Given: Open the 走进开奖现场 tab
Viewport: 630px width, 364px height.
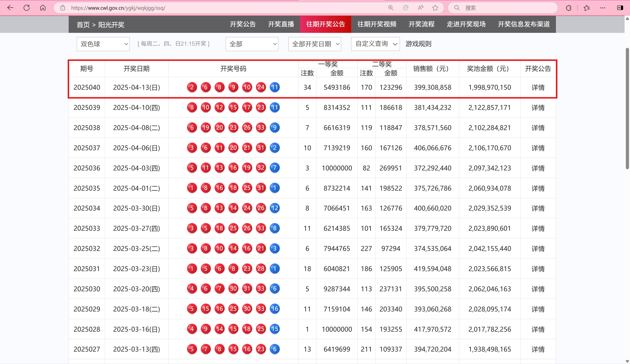Looking at the screenshot, I should tap(466, 24).
